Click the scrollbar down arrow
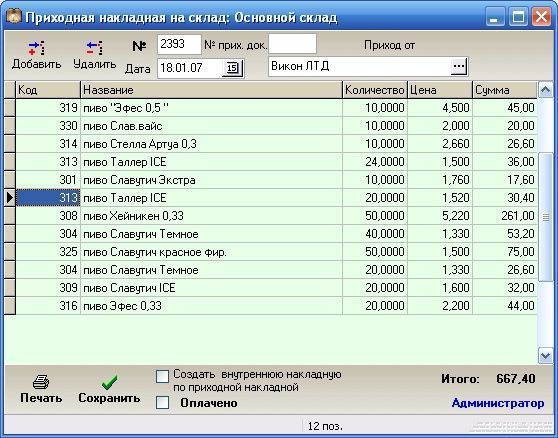This screenshot has height=438, width=558. tap(546, 355)
